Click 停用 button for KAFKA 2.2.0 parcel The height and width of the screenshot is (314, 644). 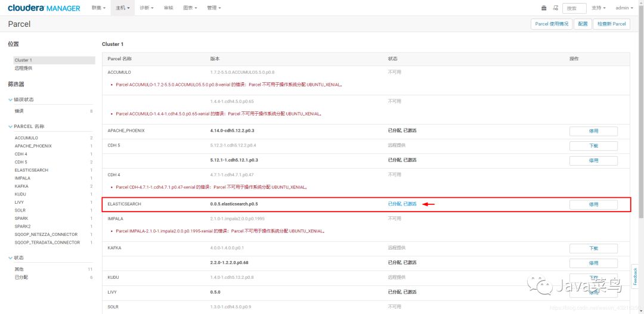point(593,263)
